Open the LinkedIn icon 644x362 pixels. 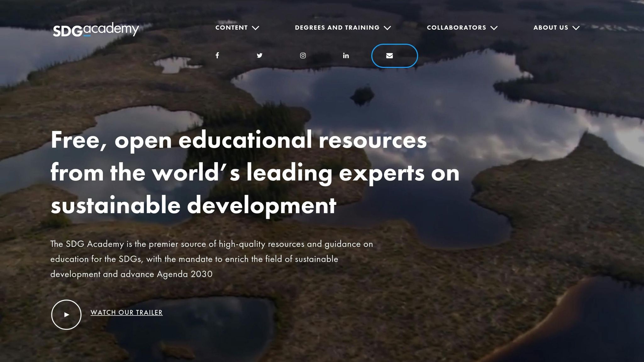click(x=346, y=56)
